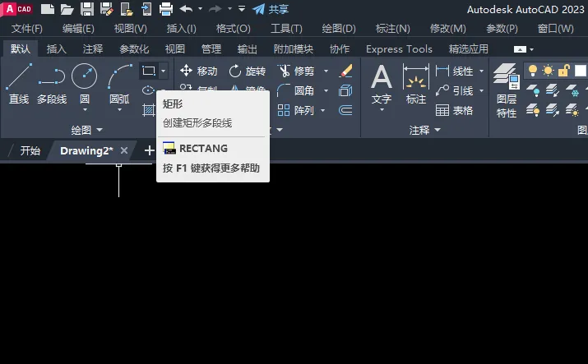The image size is (588, 364).
Task: Open the 窗口(W) menu
Action: (x=555, y=29)
